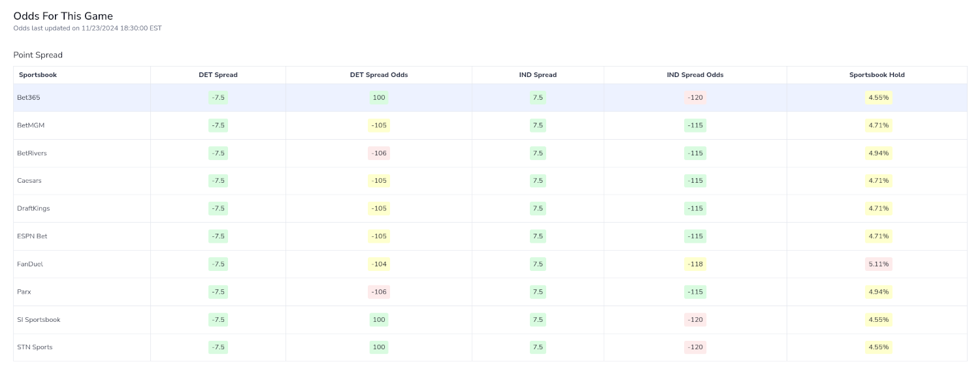The width and height of the screenshot is (980, 378).
Task: Click BetRivers' -106 DET spread odds
Action: point(378,153)
